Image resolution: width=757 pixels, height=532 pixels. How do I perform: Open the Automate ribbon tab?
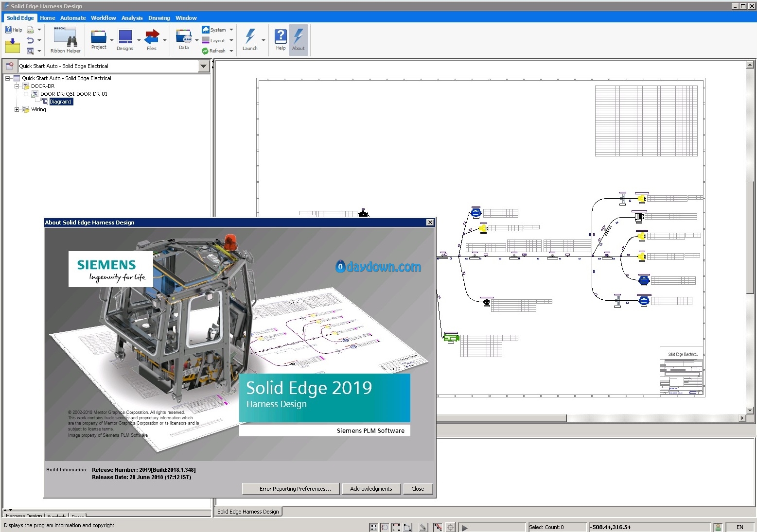click(x=73, y=18)
